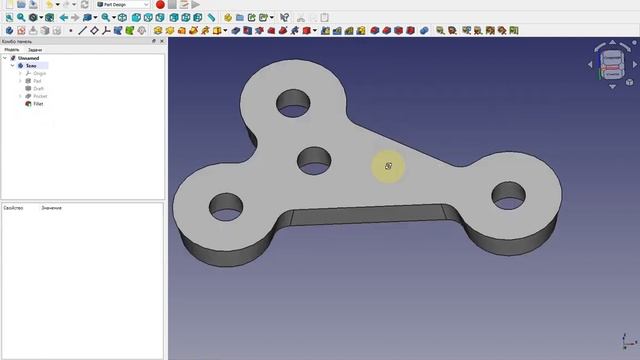The image size is (640, 360).
Task: Click the Create Group folder icon
Action: (x=240, y=18)
